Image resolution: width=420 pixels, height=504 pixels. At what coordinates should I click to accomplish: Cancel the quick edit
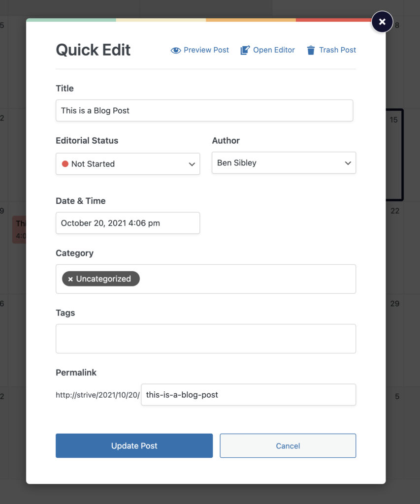(x=288, y=445)
